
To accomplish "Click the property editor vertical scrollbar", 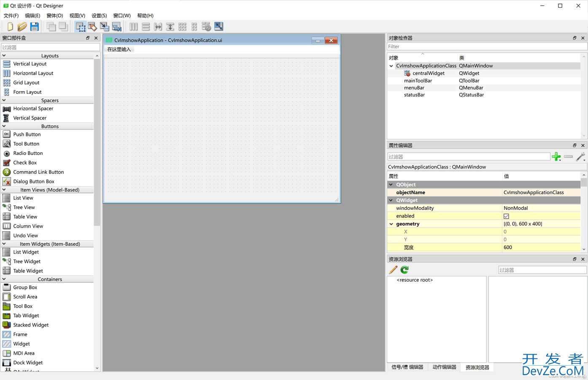I will (584, 182).
